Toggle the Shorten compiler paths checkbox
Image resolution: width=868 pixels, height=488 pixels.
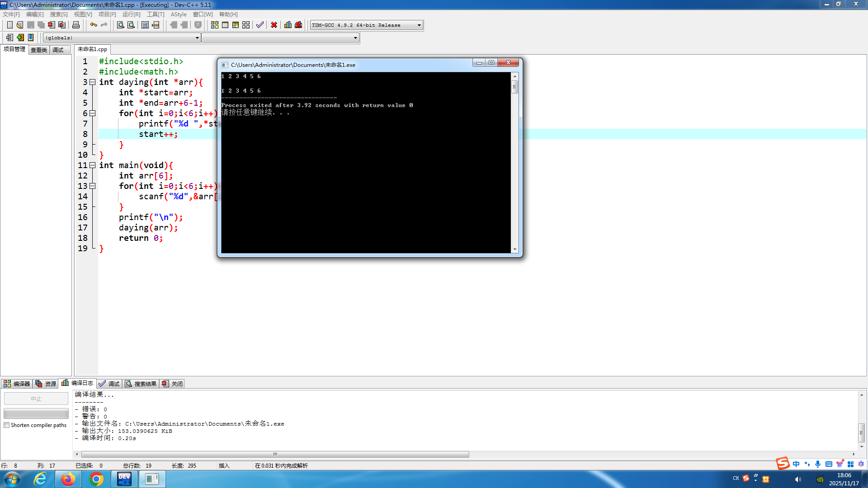pos(7,425)
